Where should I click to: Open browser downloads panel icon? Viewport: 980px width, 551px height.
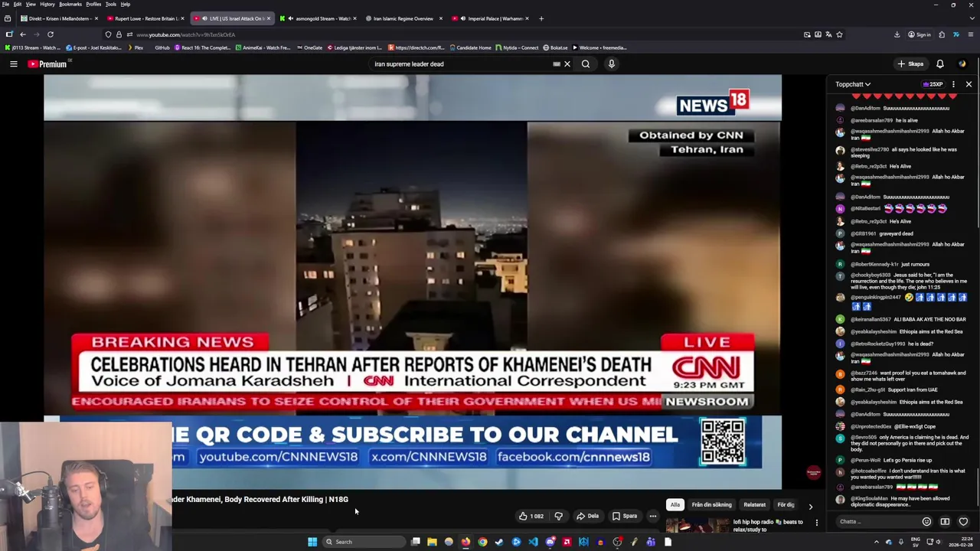(x=897, y=34)
